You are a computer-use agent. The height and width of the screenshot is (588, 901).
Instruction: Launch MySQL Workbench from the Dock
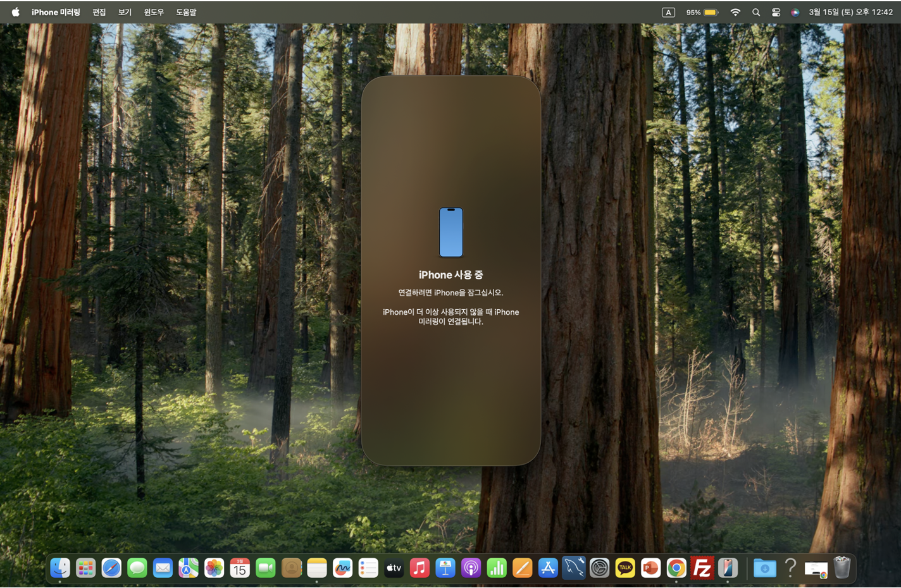(574, 568)
